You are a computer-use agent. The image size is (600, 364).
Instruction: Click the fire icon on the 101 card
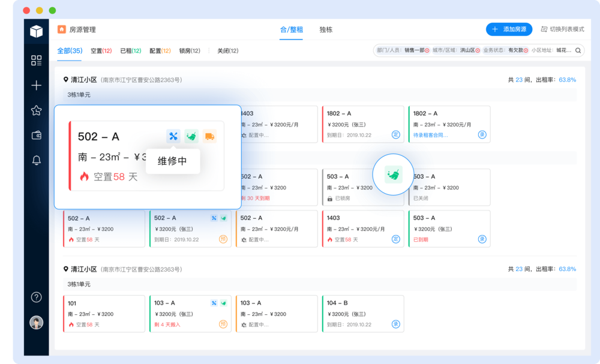point(71,324)
